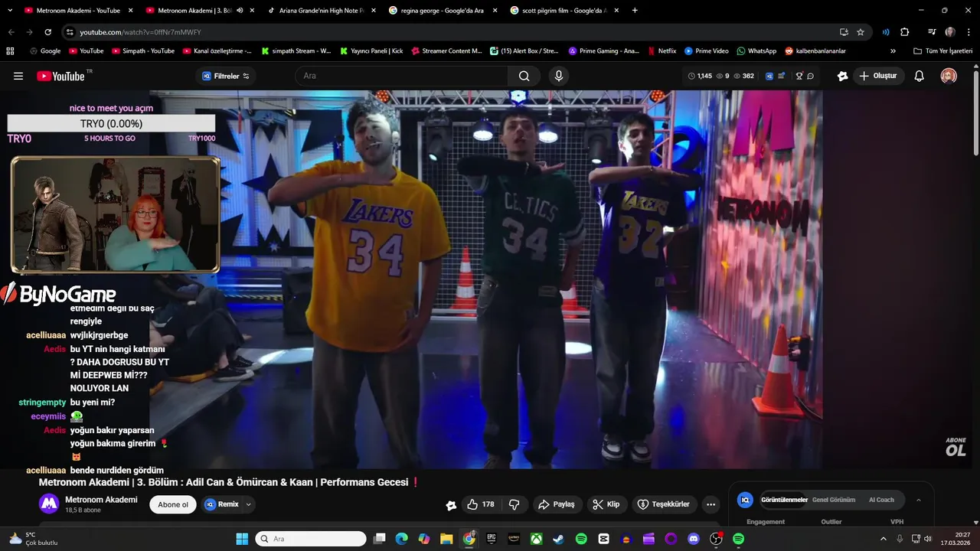Click the vidIQ star icon near Oluştur

click(x=842, y=76)
